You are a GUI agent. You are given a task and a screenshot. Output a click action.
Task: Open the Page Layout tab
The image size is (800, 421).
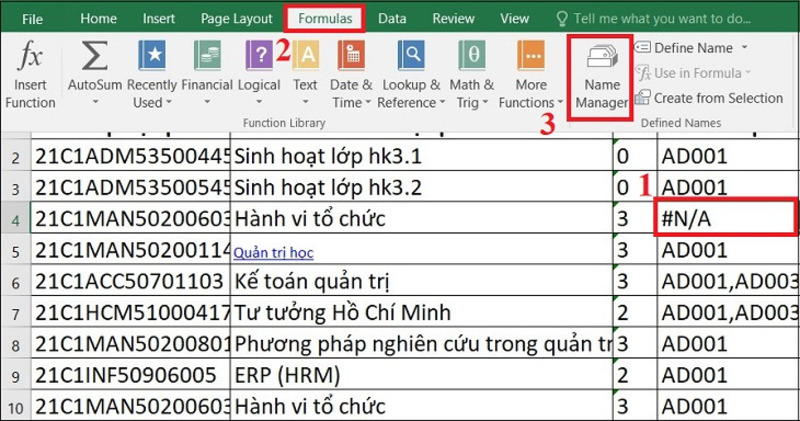(236, 18)
